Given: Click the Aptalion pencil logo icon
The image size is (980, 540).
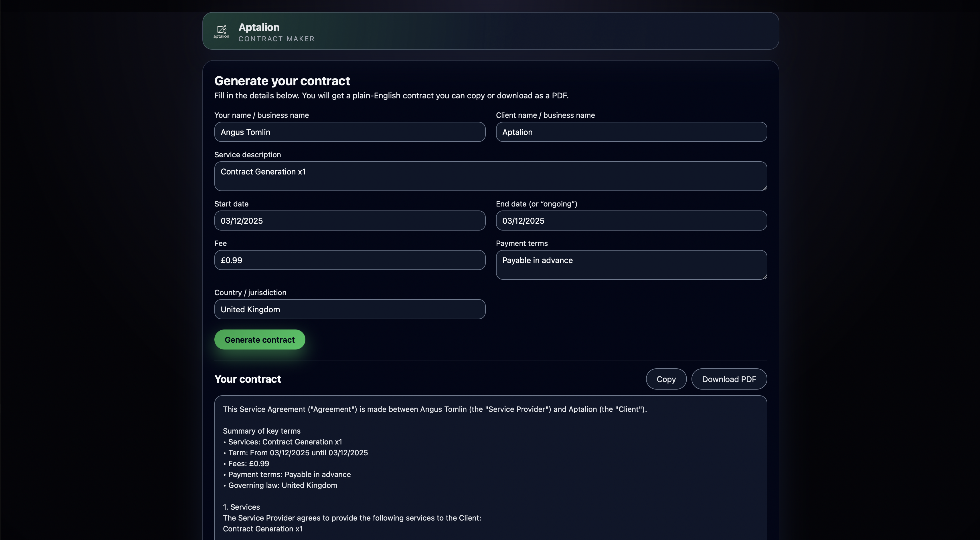Looking at the screenshot, I should tap(221, 31).
